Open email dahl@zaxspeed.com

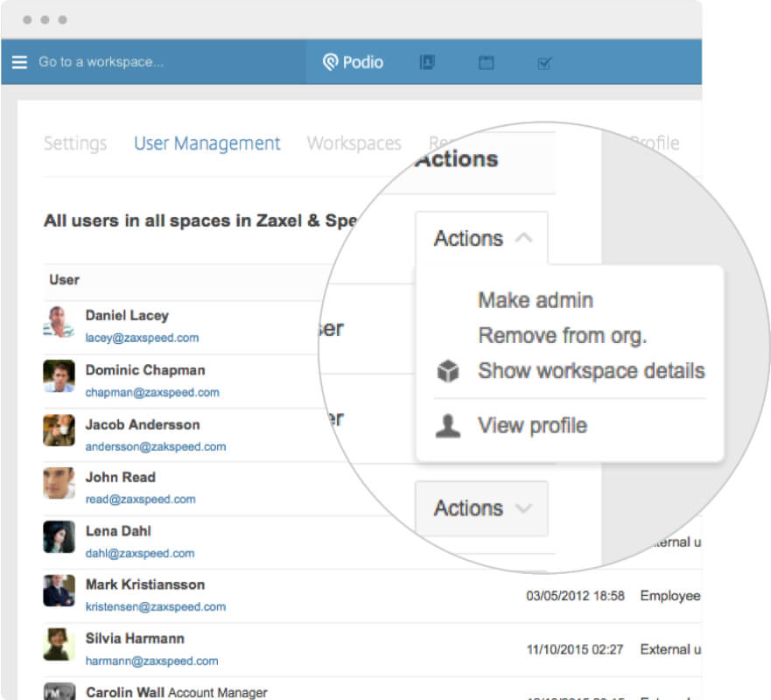click(x=140, y=553)
